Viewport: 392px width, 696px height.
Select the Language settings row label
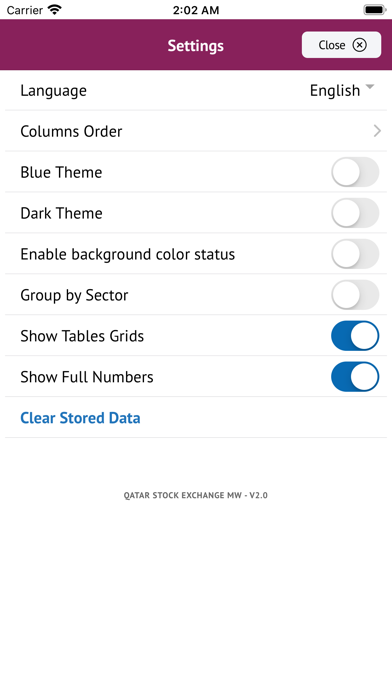point(54,91)
